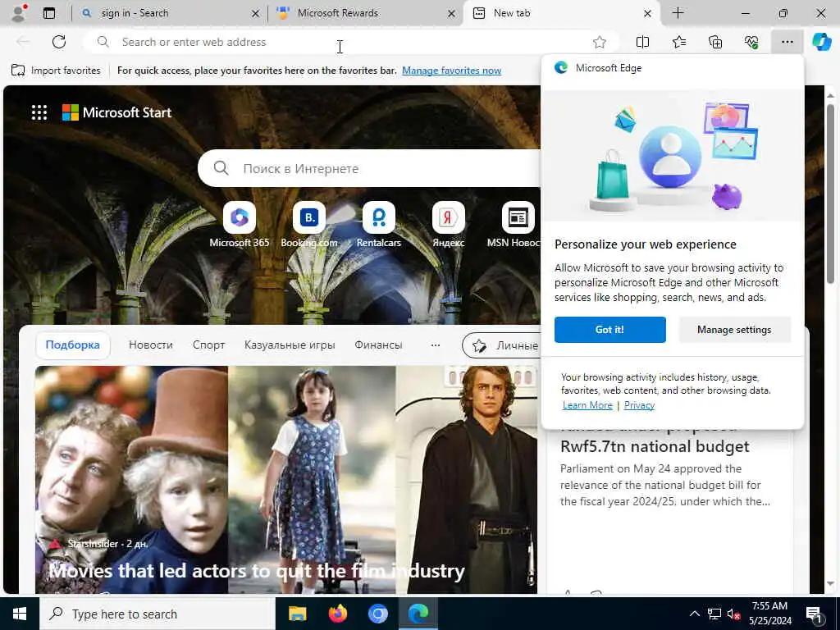The height and width of the screenshot is (630, 840).
Task: Click the address bar field
Action: (351, 42)
